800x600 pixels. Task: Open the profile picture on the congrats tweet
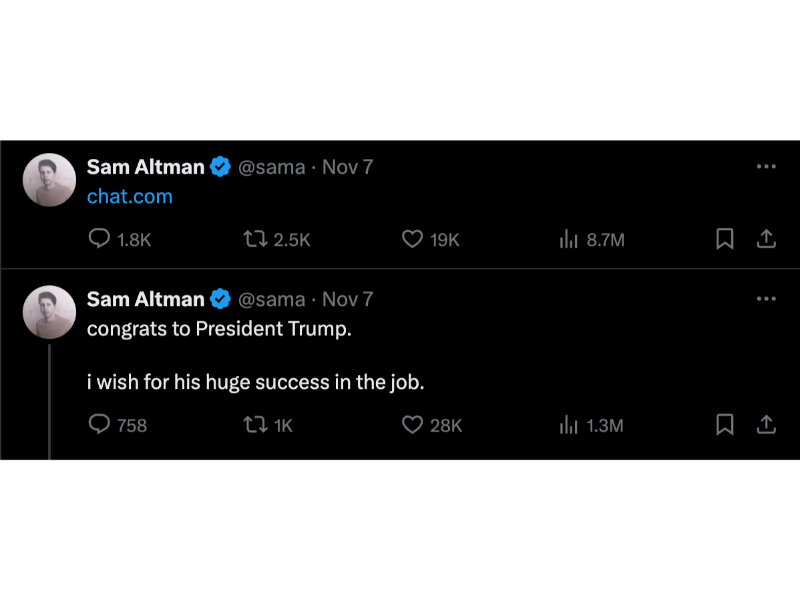click(49, 312)
